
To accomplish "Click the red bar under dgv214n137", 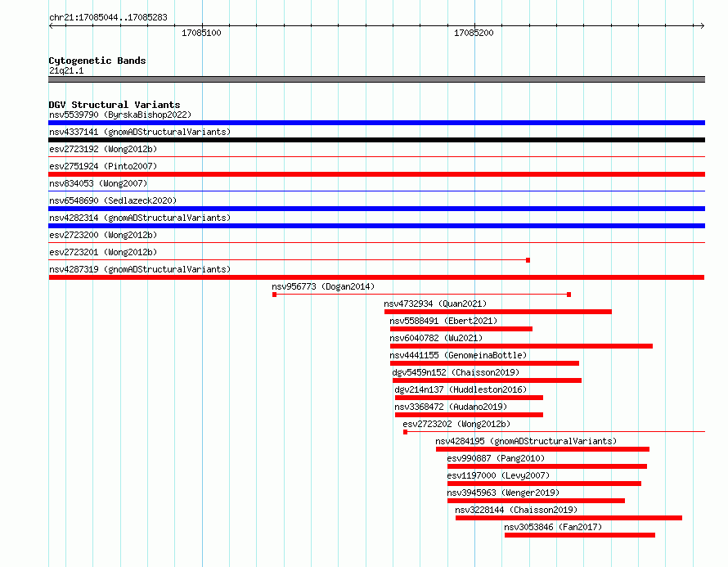I will click(x=469, y=398).
